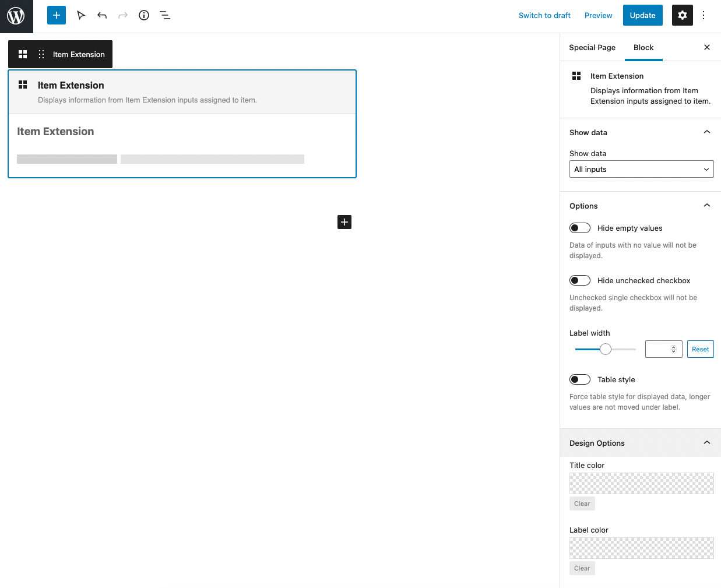The height and width of the screenshot is (588, 721).
Task: Click the black add block button in canvas
Action: coord(344,222)
